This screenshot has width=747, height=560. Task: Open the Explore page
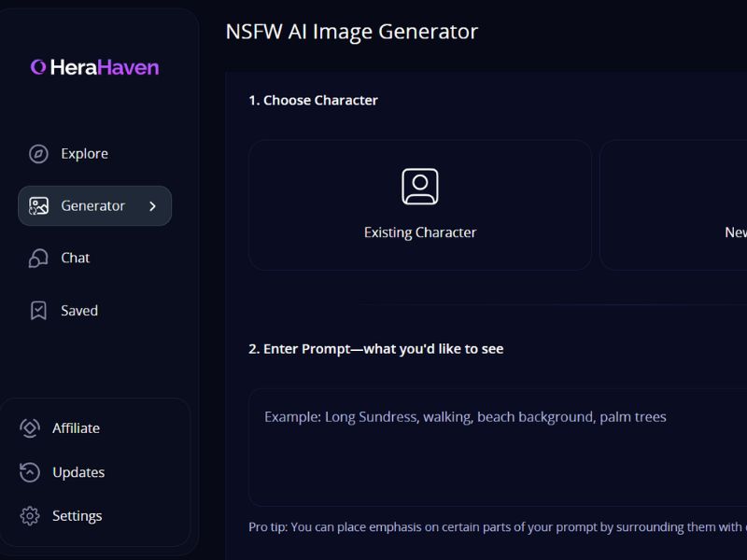tap(84, 154)
